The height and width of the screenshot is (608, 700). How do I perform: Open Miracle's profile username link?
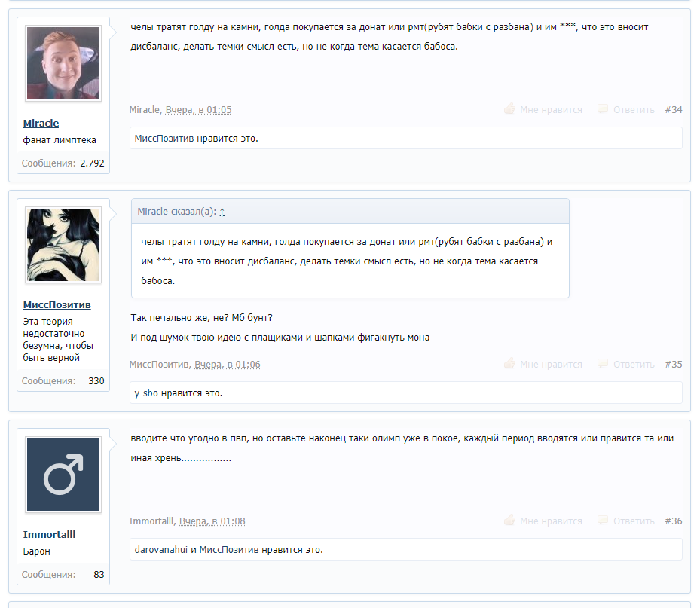(x=41, y=124)
